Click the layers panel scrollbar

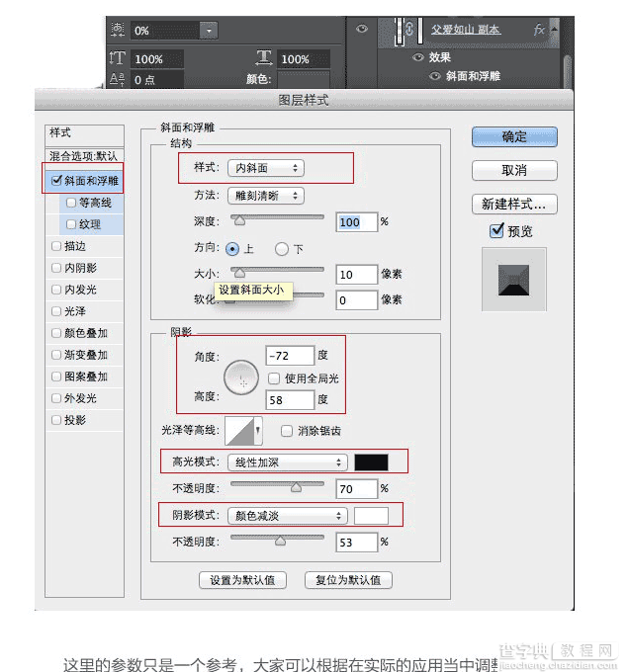click(x=567, y=71)
